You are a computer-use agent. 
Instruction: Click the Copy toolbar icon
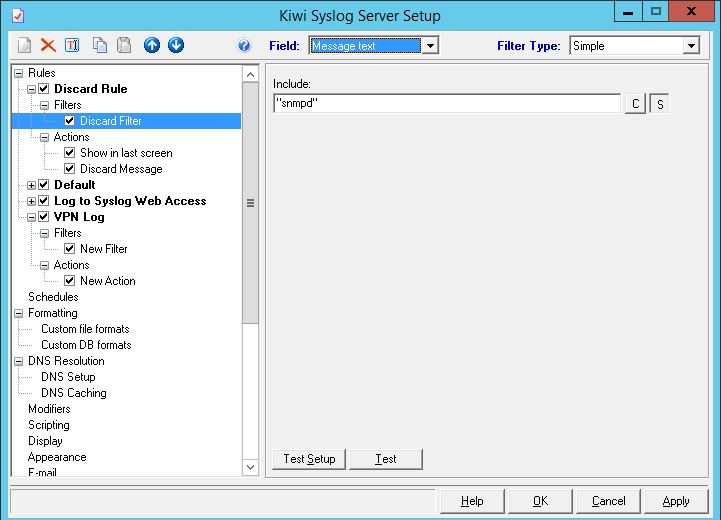(100, 45)
